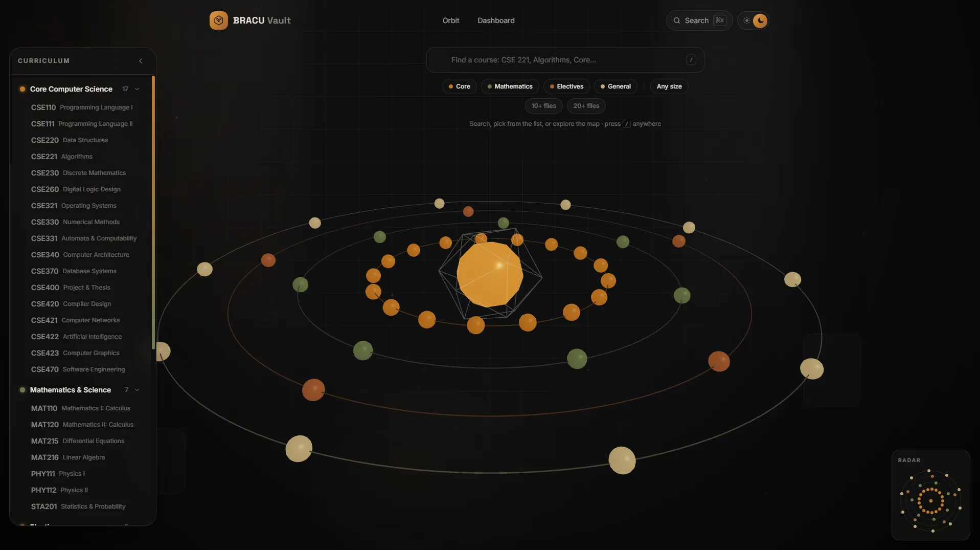Click the central orange polyhedron sun

(490, 274)
